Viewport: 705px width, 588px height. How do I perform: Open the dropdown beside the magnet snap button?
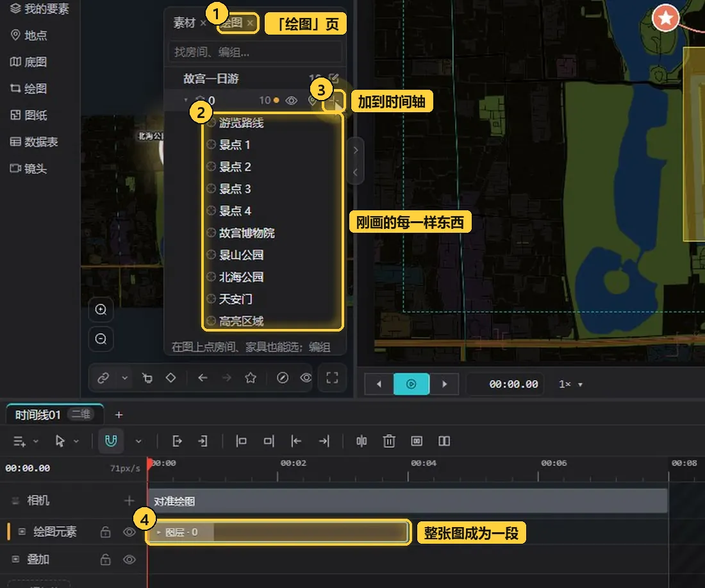138,441
